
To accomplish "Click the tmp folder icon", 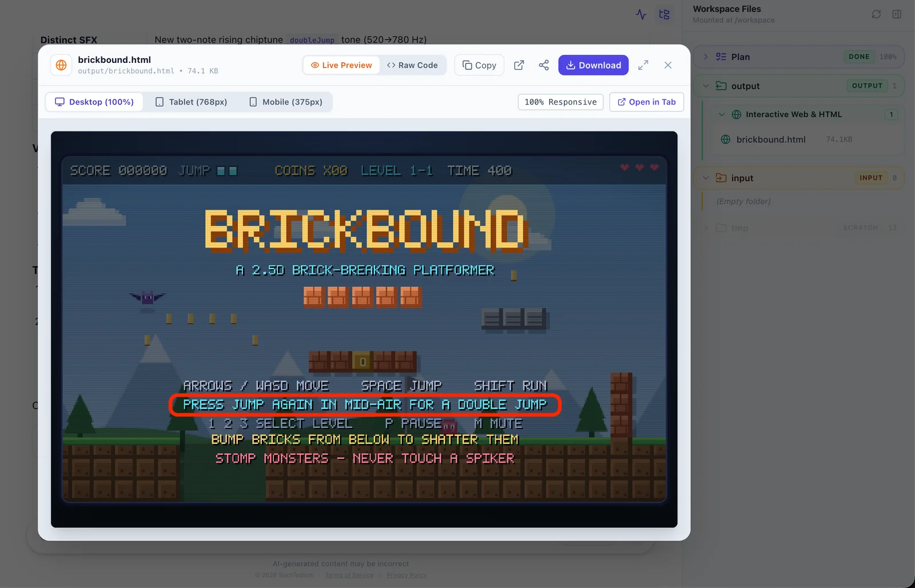I will 721,228.
